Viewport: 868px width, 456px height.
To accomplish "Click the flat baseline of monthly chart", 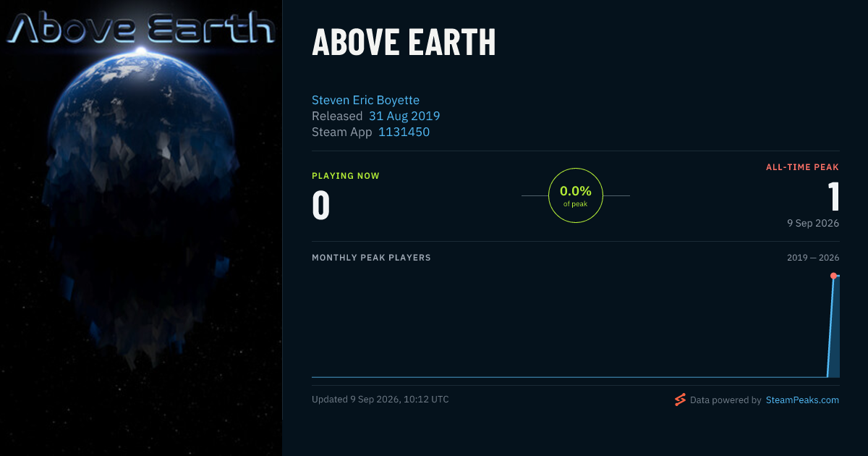I will pyautogui.click(x=569, y=376).
